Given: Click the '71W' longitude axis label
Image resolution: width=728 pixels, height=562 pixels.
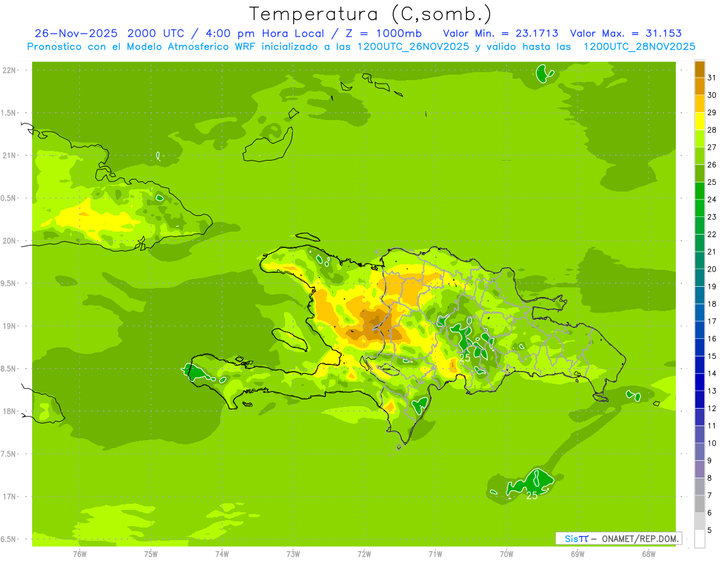Looking at the screenshot, I should 435,554.
